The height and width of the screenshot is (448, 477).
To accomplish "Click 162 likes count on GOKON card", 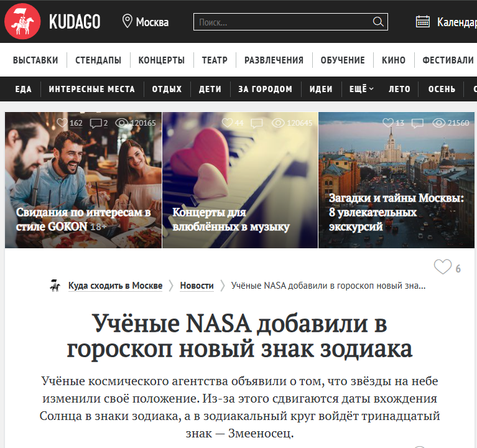I will (x=76, y=123).
